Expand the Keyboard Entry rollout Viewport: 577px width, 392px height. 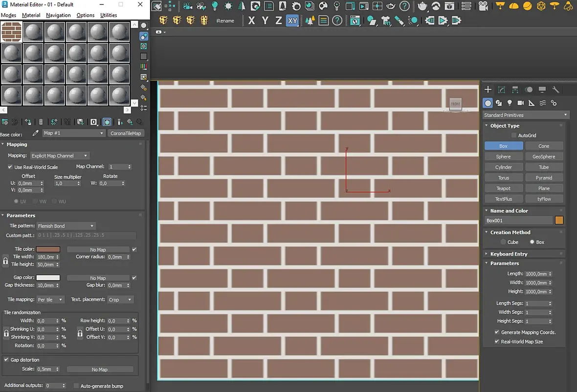(x=509, y=254)
